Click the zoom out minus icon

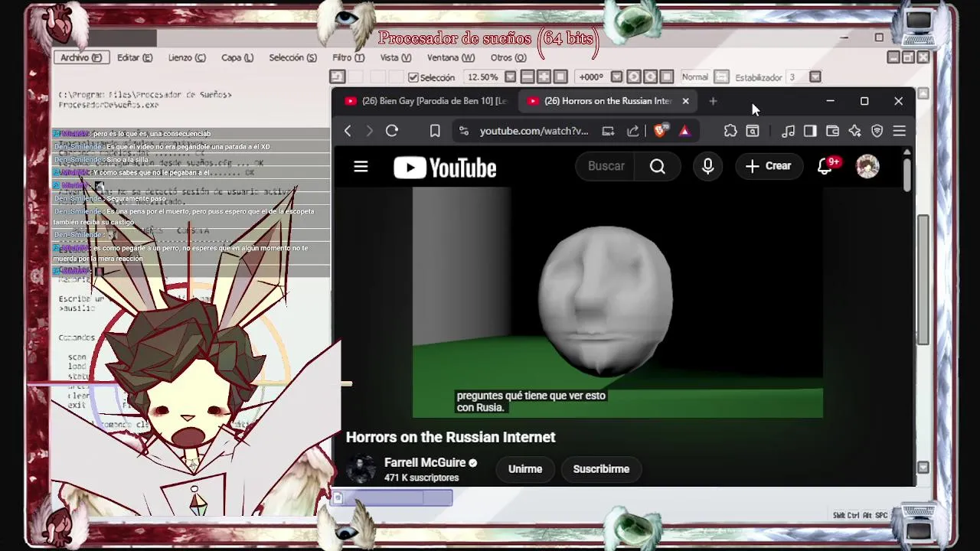(527, 77)
